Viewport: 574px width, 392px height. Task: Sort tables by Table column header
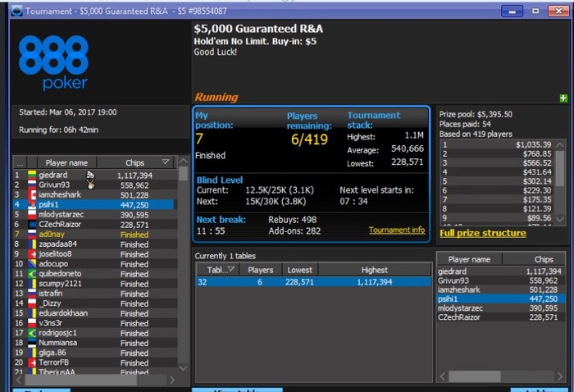(x=217, y=270)
